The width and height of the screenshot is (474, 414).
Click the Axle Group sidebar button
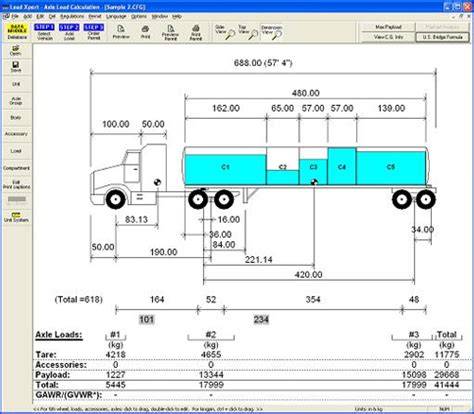tap(16, 101)
